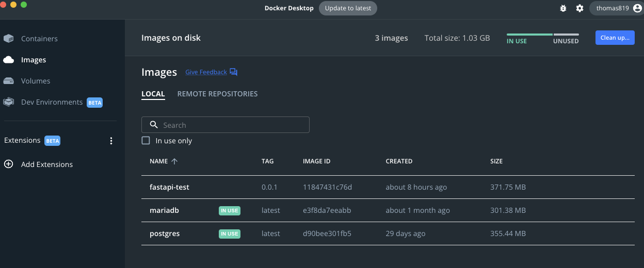Sort by the NAME column header
The image size is (644, 268).
[159, 161]
